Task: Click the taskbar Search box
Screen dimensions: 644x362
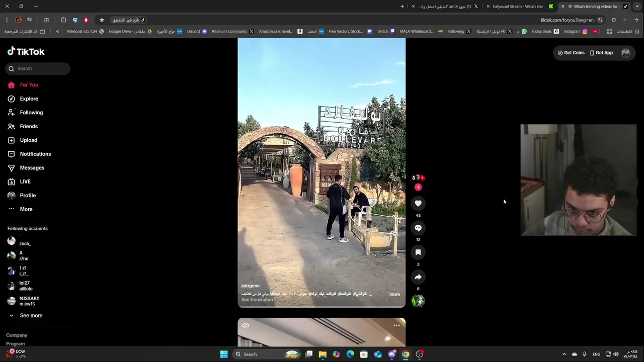Action: point(269,354)
